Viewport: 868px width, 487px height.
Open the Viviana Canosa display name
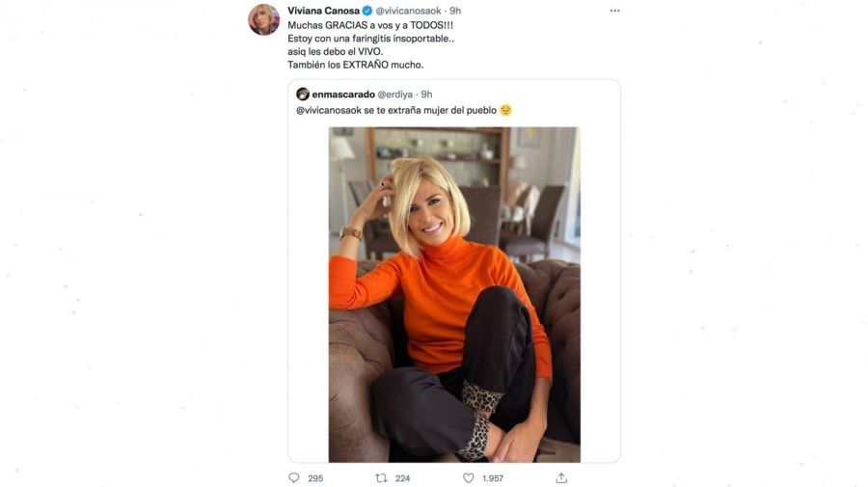tap(323, 12)
